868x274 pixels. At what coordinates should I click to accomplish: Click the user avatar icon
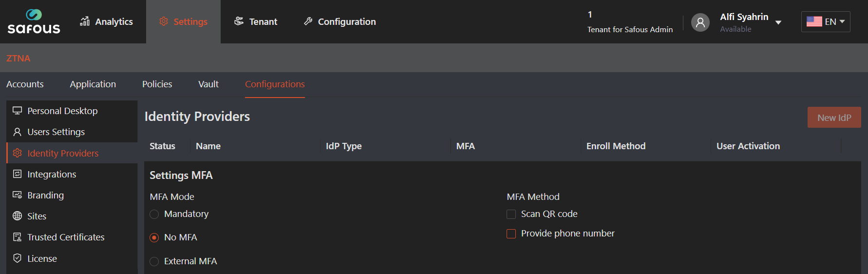700,22
